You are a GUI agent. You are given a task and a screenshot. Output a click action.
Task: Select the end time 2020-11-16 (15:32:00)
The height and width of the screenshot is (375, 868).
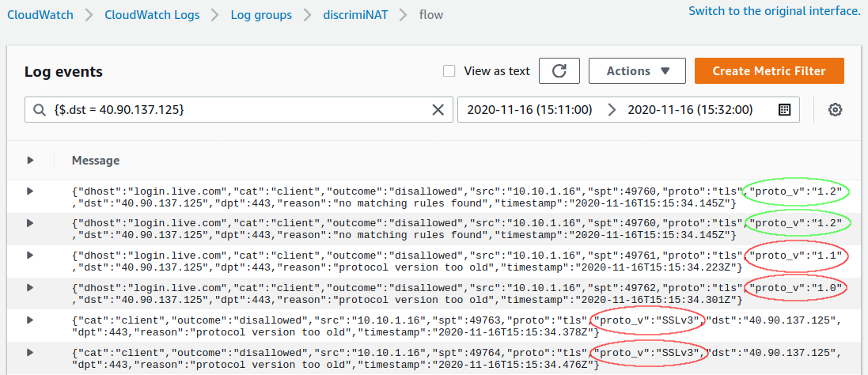(690, 110)
